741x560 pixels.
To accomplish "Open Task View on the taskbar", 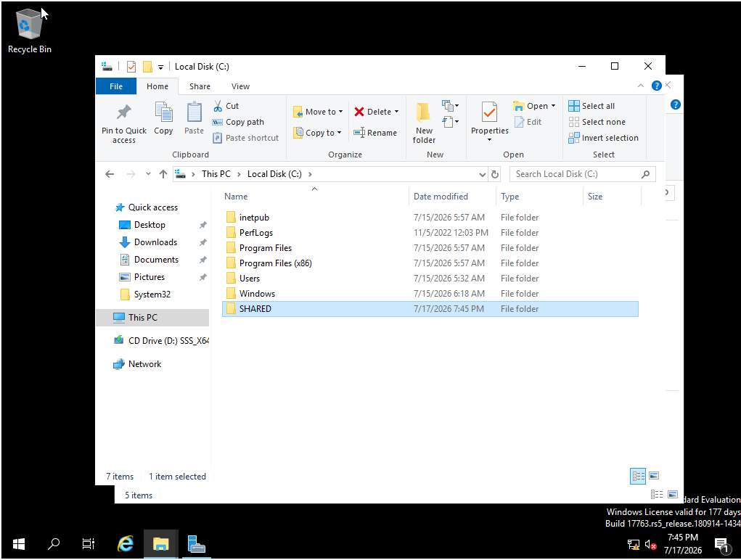I will (89, 545).
